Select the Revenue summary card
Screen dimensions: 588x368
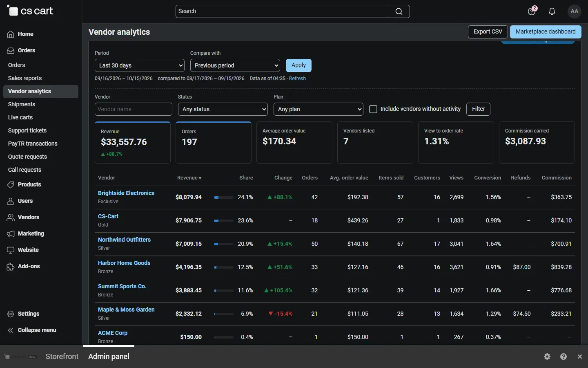click(x=133, y=143)
